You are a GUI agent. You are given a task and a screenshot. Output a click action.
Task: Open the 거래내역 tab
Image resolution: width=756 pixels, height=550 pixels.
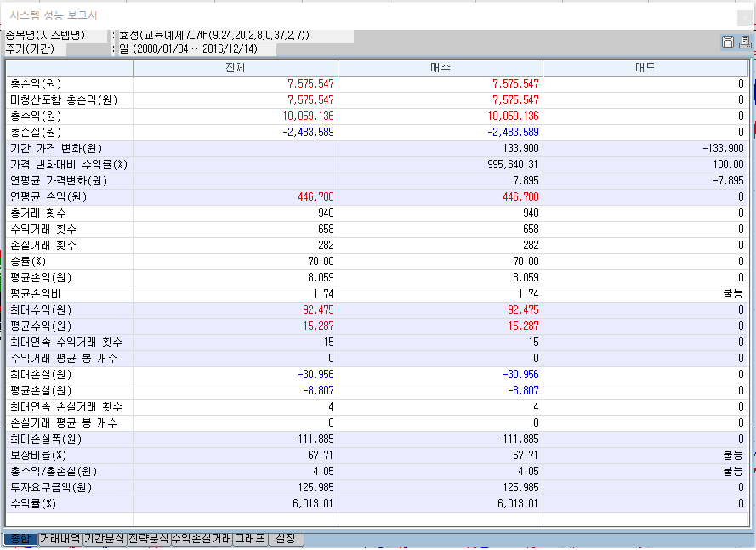point(60,539)
